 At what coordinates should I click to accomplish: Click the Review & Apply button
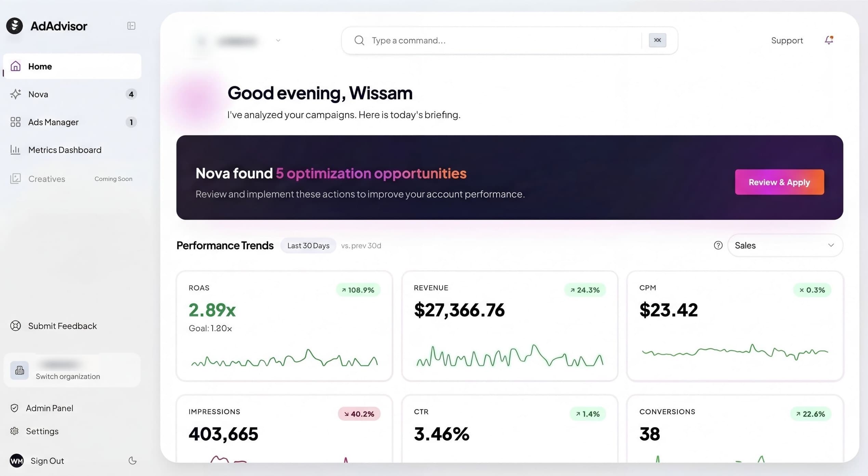779,182
